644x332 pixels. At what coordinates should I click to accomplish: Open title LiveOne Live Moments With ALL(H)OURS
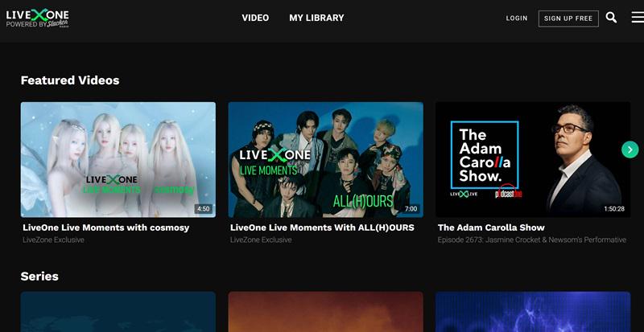[323, 227]
